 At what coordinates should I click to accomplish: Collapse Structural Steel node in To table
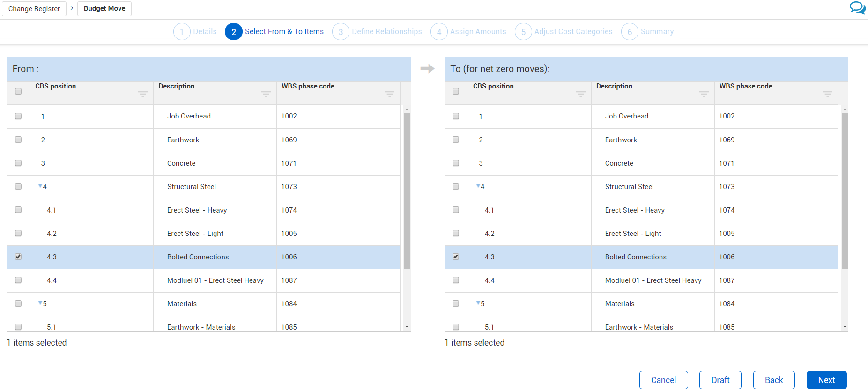pyautogui.click(x=478, y=186)
